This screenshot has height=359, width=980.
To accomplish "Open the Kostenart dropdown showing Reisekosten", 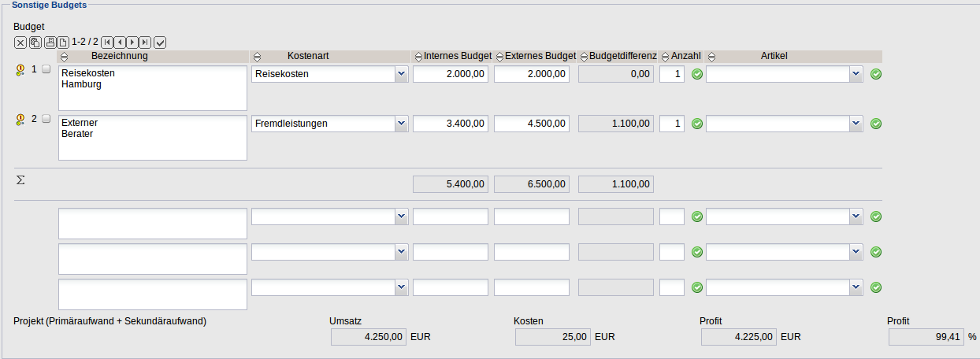I will point(401,74).
